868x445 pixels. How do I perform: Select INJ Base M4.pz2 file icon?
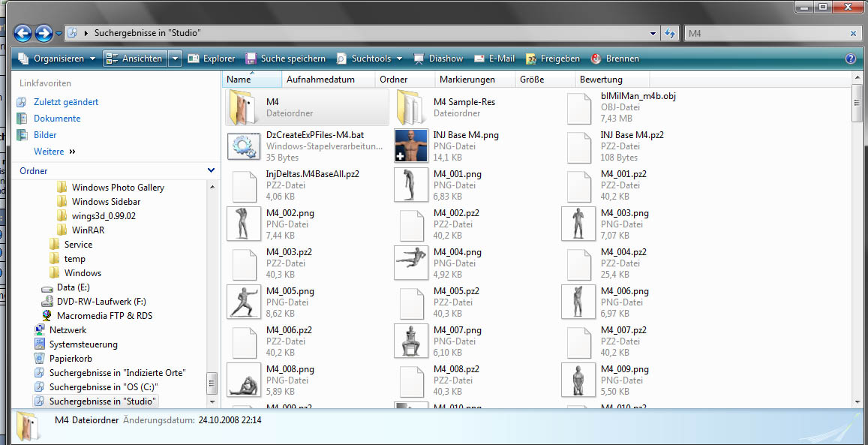(x=580, y=146)
